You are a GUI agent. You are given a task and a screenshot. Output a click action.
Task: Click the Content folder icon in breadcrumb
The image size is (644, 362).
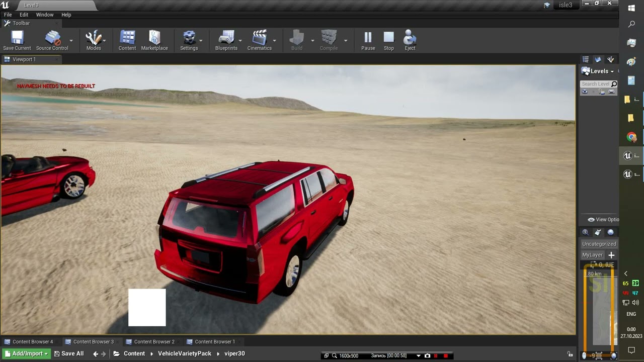click(116, 354)
